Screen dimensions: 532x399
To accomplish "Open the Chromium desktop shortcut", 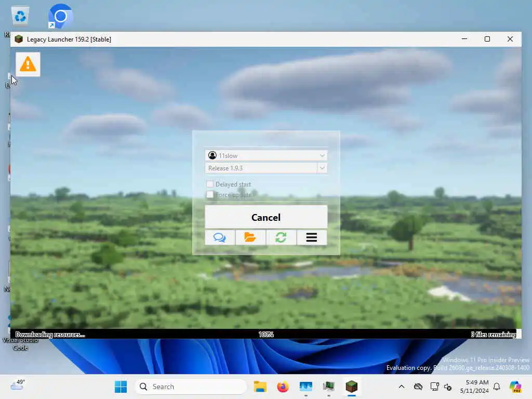I will pos(60,16).
